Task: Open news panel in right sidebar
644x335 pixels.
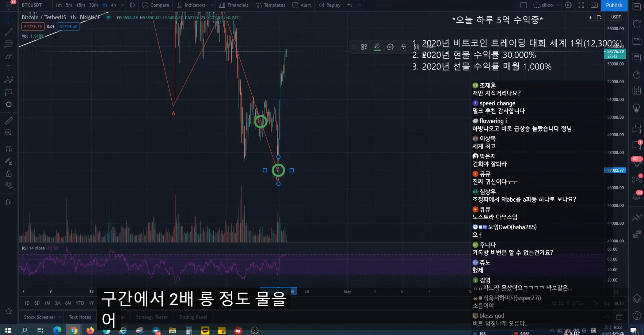Action: 637,40
